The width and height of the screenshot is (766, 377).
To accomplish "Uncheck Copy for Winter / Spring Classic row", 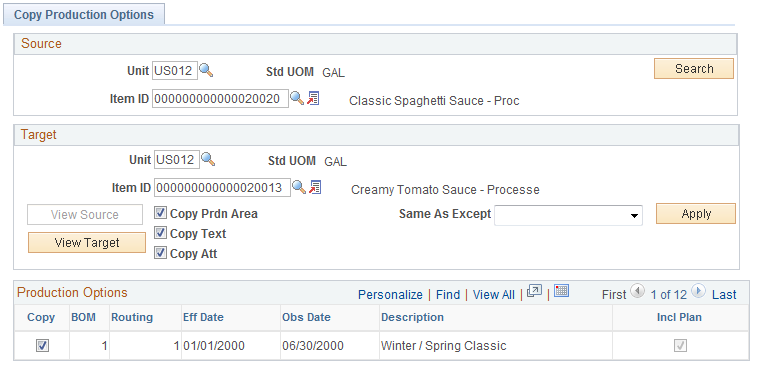I will click(43, 346).
